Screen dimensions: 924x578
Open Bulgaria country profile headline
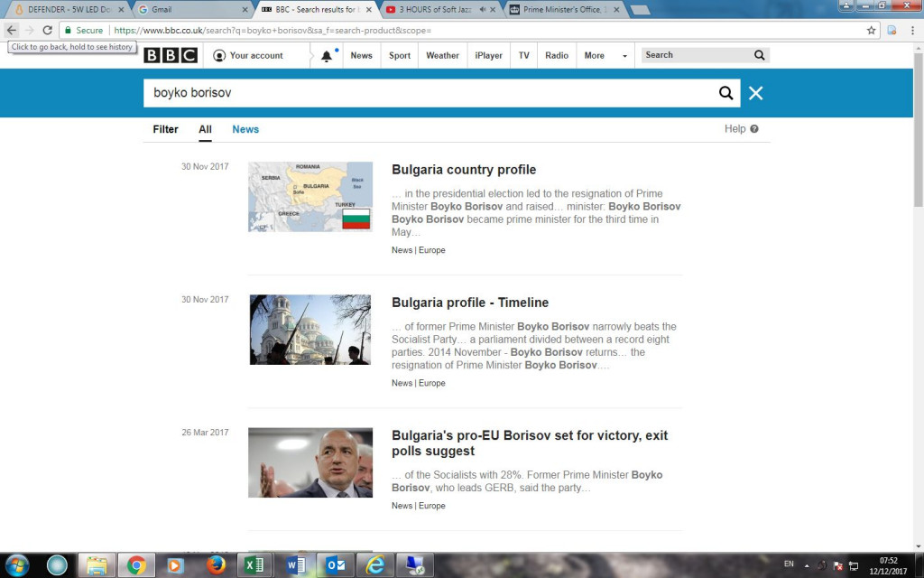tap(464, 170)
